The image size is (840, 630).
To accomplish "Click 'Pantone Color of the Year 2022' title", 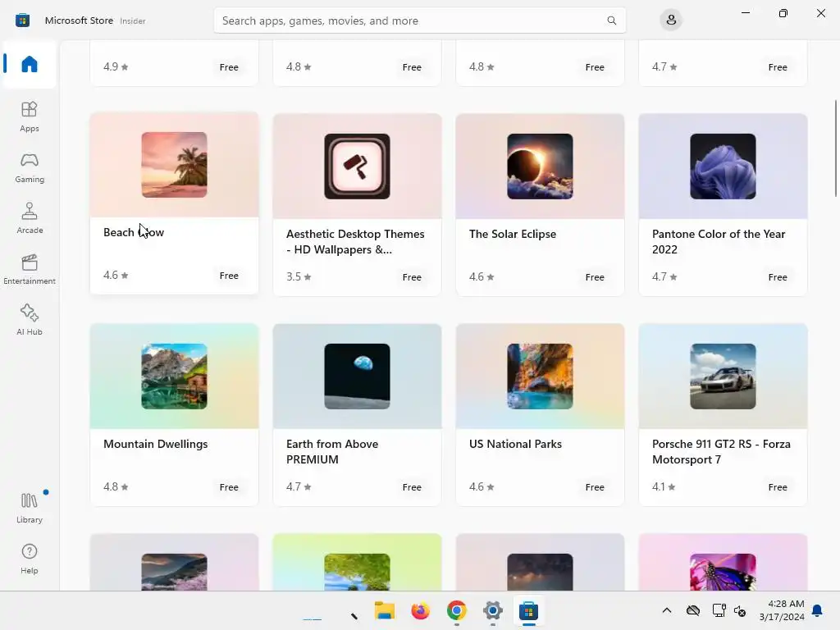I will tap(719, 242).
